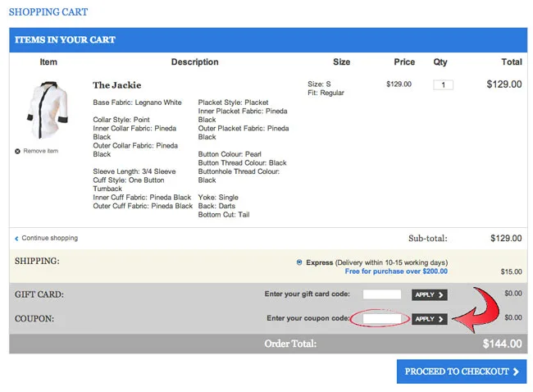
Task: Click the Remove item link text
Action: point(41,151)
